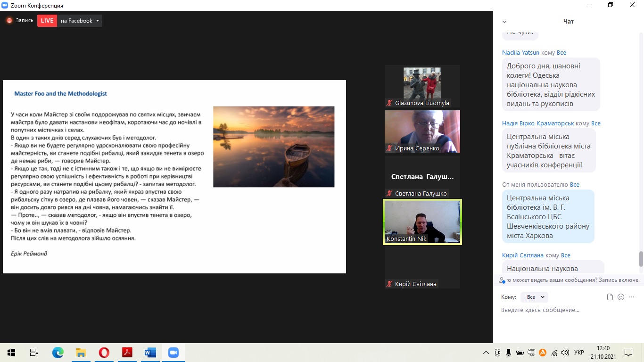This screenshot has width=644, height=362.
Task: Select Konstantin Nik's active speaker video
Action: pos(422,222)
